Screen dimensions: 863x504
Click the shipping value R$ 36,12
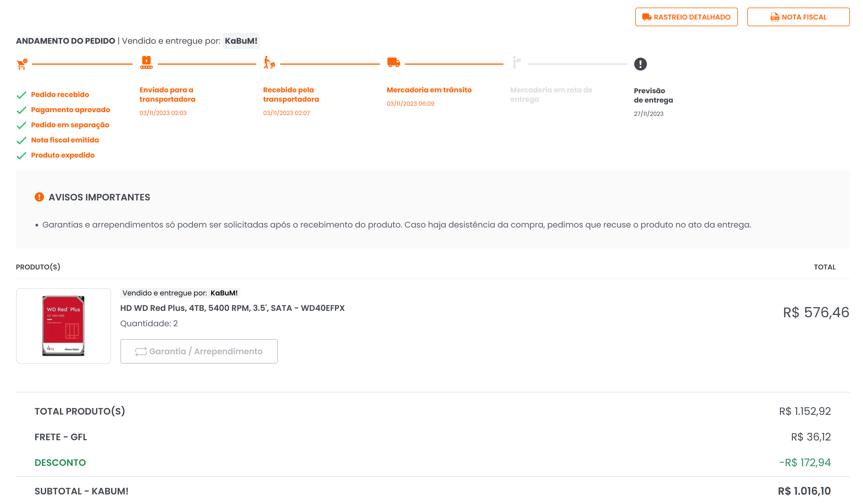(811, 437)
